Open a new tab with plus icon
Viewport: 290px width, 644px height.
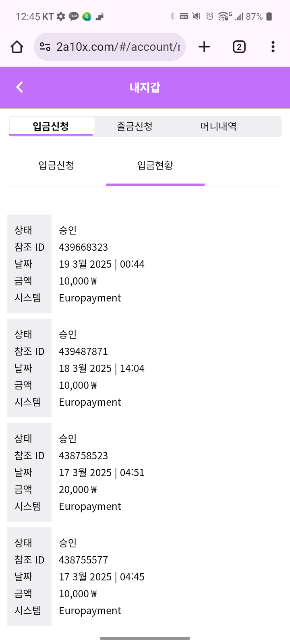[204, 47]
